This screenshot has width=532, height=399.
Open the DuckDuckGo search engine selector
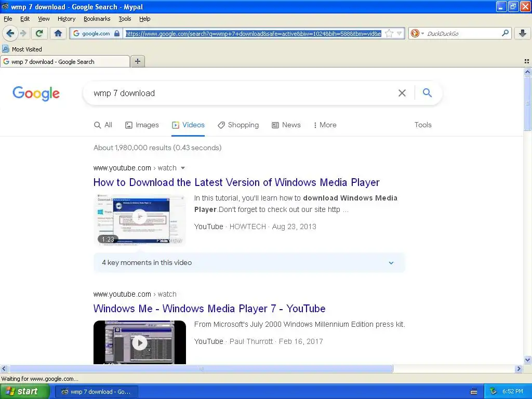[x=417, y=33]
